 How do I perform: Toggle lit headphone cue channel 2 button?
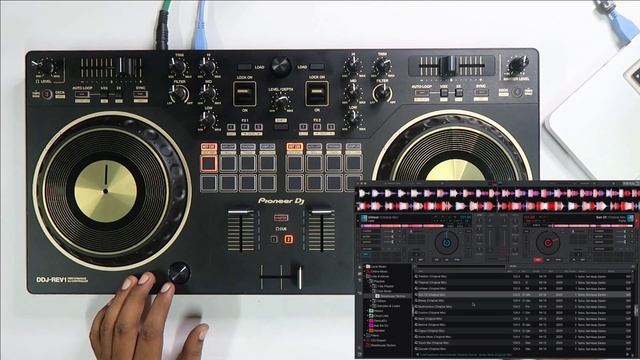tap(289, 239)
